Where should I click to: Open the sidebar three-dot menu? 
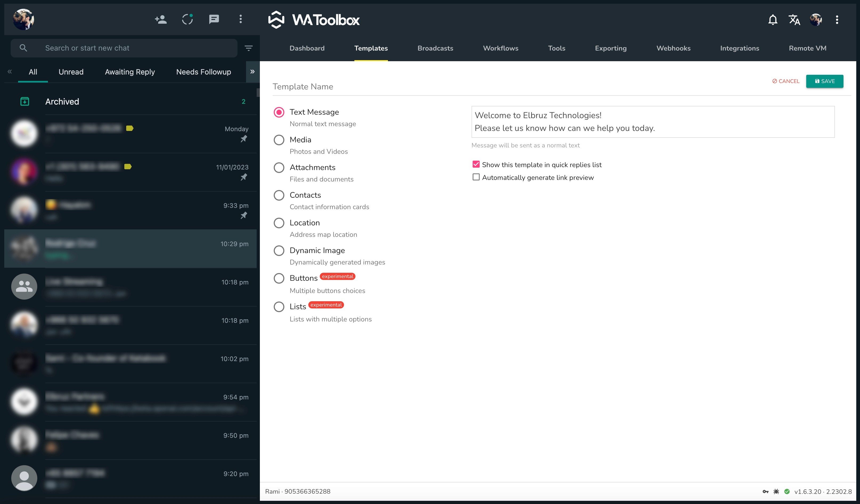click(241, 19)
